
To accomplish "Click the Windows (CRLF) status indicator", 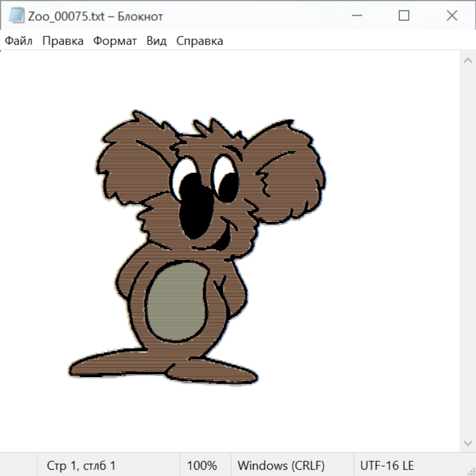I will 281,466.
